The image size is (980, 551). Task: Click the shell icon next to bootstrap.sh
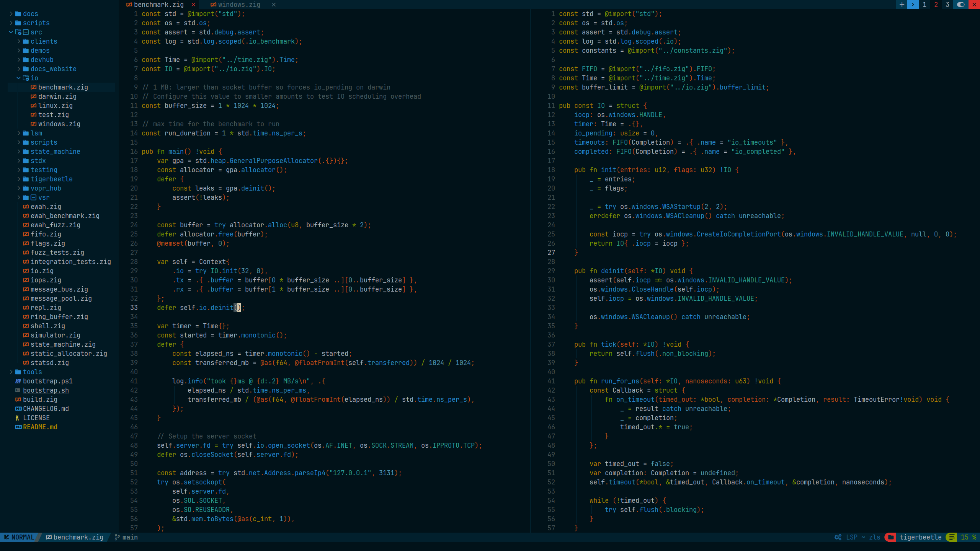(18, 390)
